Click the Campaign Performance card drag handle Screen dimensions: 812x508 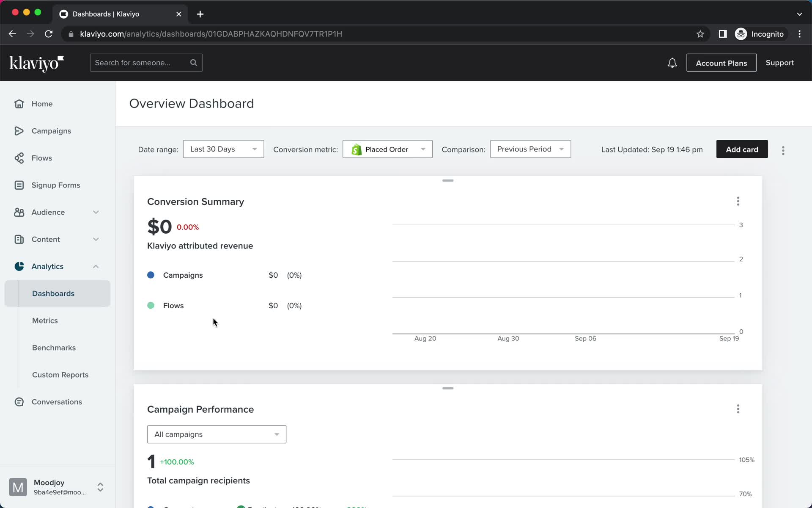[448, 388]
